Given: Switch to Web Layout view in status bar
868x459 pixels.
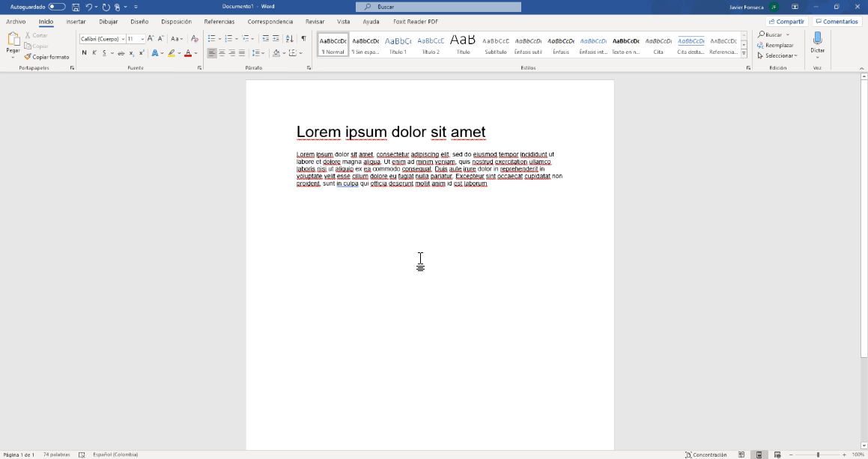Looking at the screenshot, I should click(777, 455).
